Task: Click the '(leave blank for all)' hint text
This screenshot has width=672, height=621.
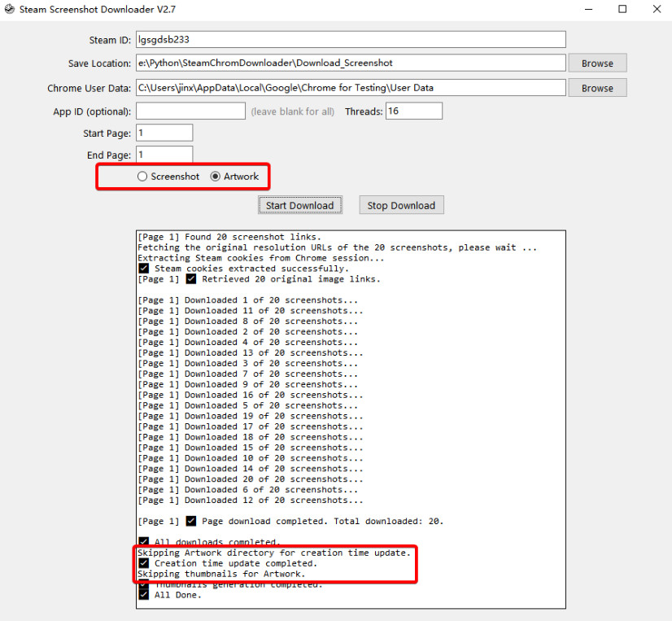Action: point(293,112)
